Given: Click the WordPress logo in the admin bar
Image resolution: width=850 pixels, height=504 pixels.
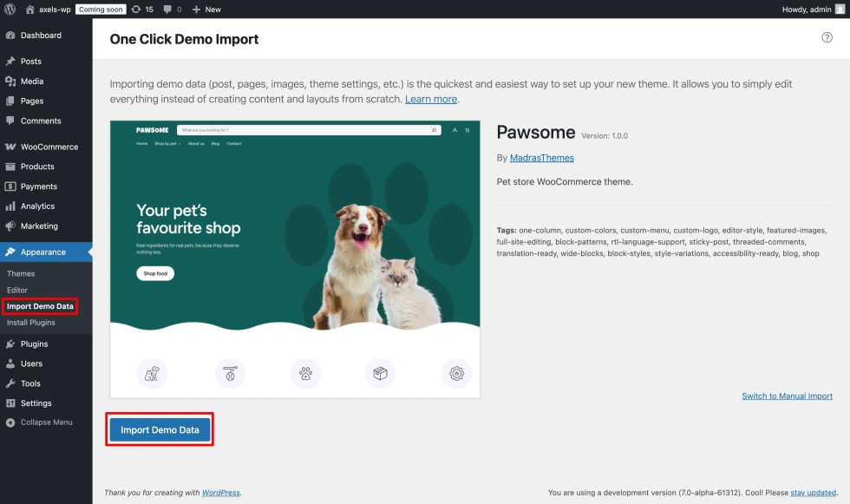Looking at the screenshot, I should pyautogui.click(x=10, y=9).
